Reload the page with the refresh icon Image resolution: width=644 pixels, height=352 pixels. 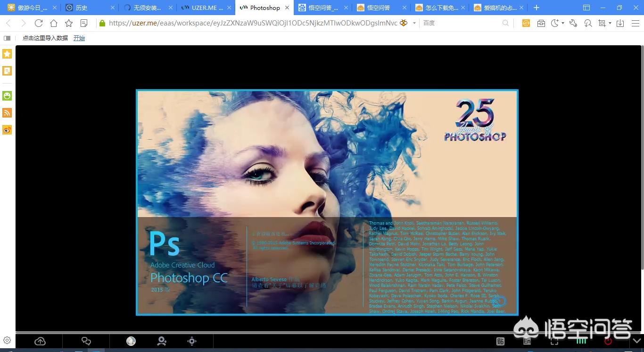click(x=39, y=23)
